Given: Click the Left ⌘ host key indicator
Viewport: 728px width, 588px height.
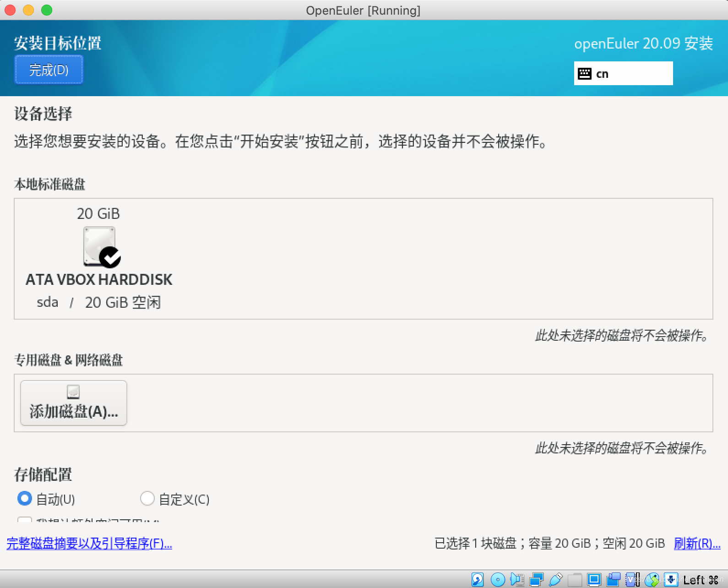Looking at the screenshot, I should point(701,580).
